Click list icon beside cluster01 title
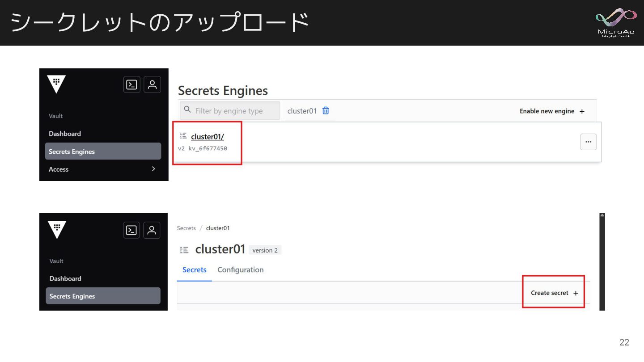 (x=184, y=250)
